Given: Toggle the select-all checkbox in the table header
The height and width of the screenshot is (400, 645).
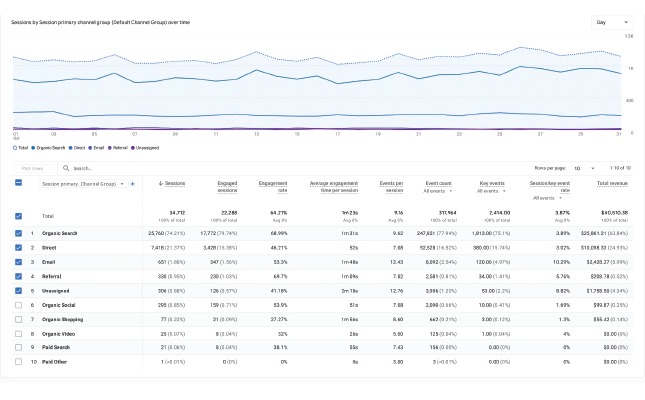Looking at the screenshot, I should (19, 182).
